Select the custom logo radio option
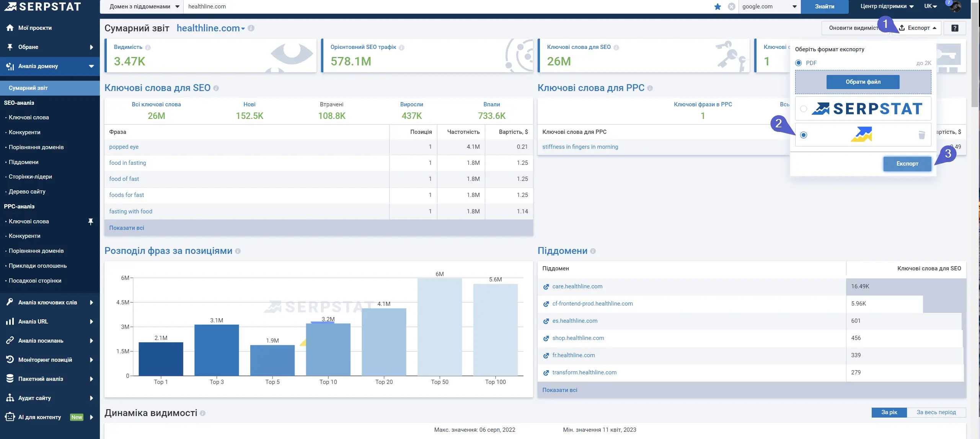 click(x=804, y=135)
